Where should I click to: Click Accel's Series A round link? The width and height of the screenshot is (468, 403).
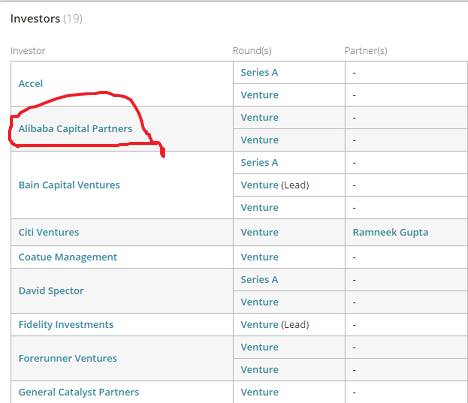point(259,72)
